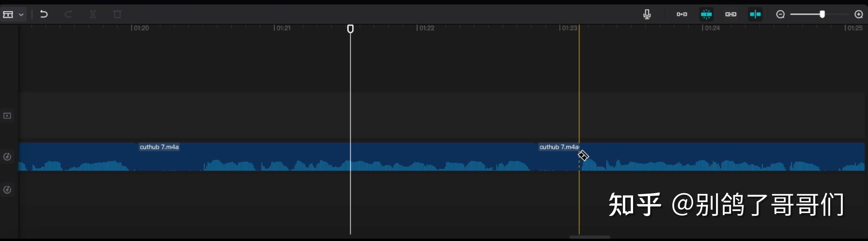Toggle the main track magnet
The width and height of the screenshot is (868, 241).
682,14
